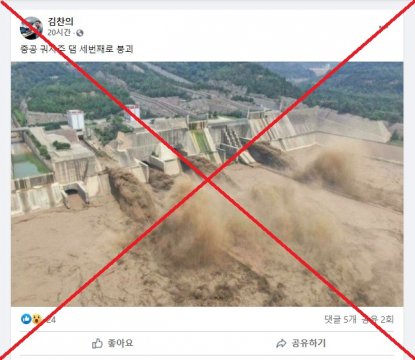Click the 좋아요 like button label
This screenshot has width=415, height=360.
120,343
